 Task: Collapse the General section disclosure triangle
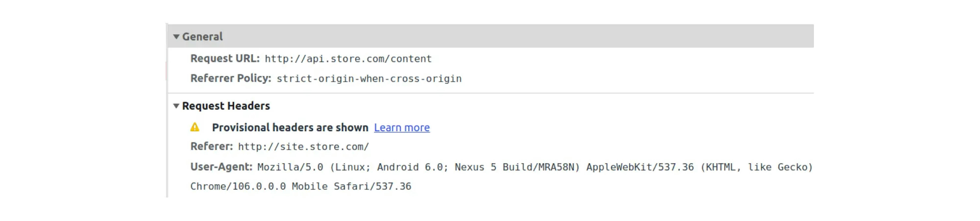pos(176,37)
